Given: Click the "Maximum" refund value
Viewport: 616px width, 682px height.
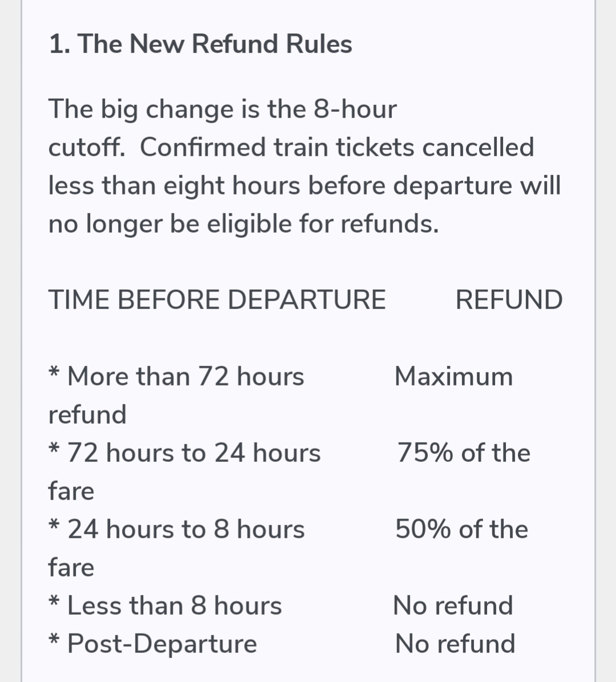Looking at the screenshot, I should [454, 376].
